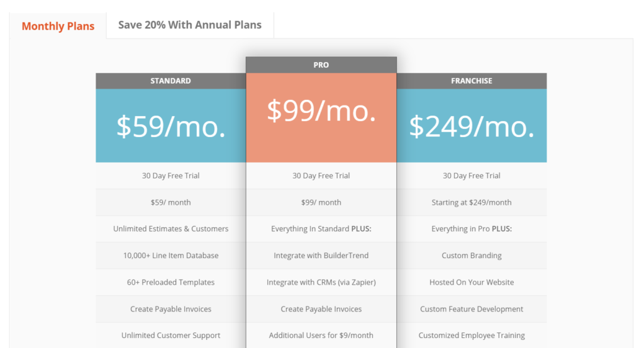Click Starting at $249/month row

[472, 202]
